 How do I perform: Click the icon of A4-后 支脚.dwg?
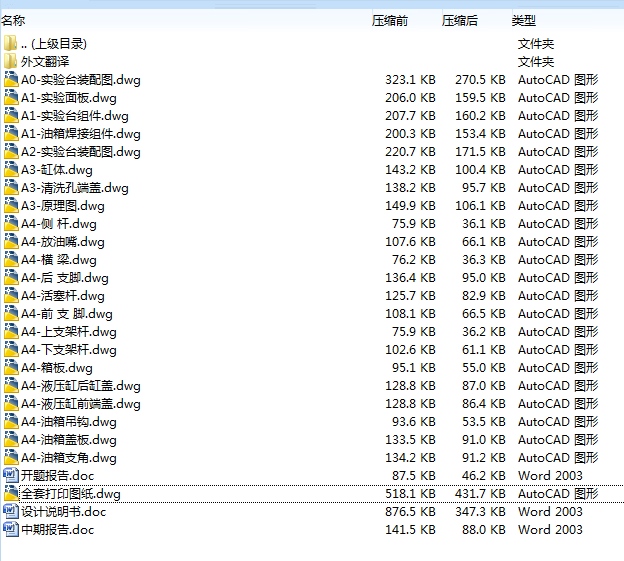point(11,277)
